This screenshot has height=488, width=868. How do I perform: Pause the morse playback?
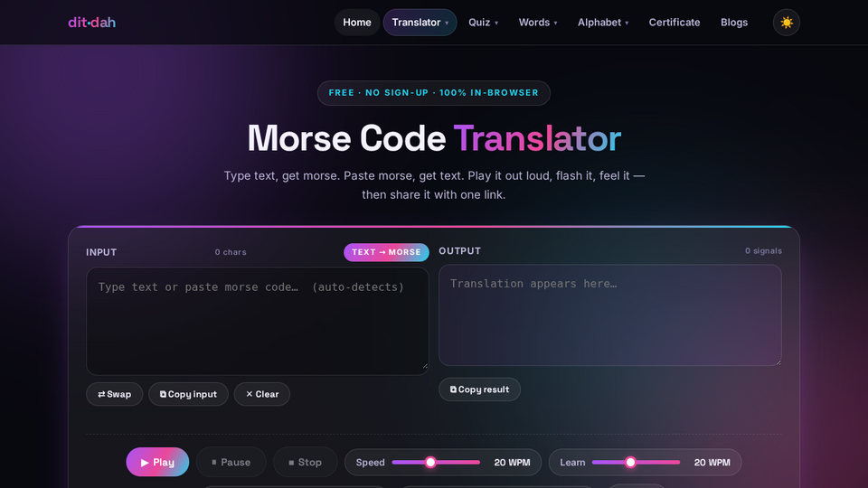(231, 462)
